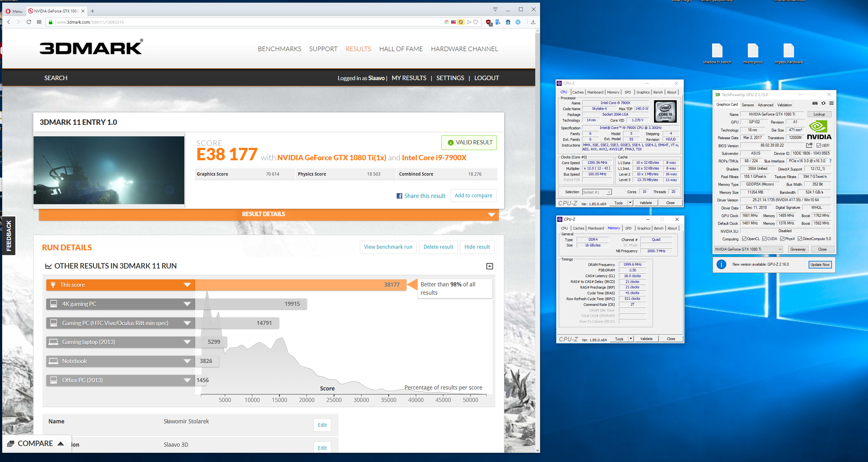
Task: Open the Tools dropdown arrow in bottom CPU-Z
Action: (630, 339)
